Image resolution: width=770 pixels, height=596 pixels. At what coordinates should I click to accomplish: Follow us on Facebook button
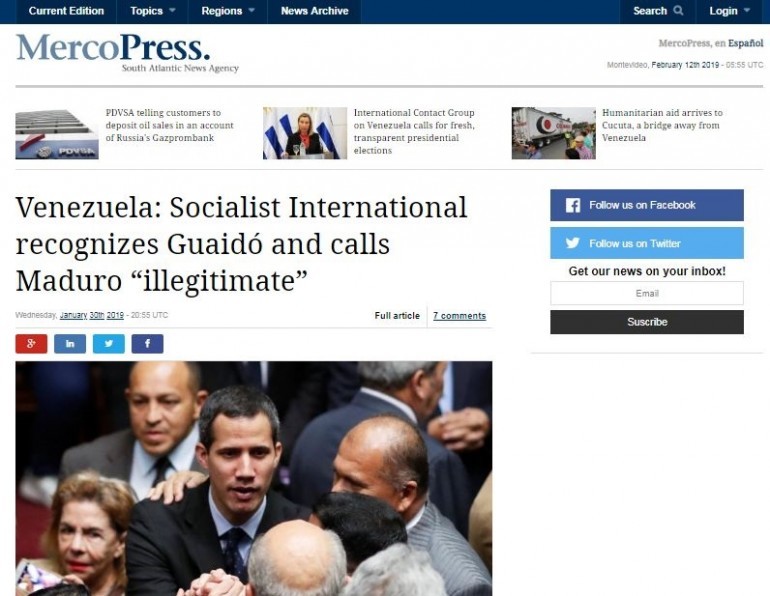tap(647, 205)
